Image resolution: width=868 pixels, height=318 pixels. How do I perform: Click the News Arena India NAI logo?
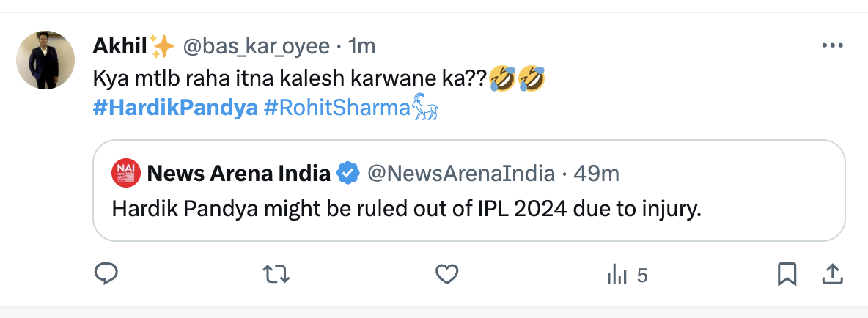pyautogui.click(x=125, y=174)
